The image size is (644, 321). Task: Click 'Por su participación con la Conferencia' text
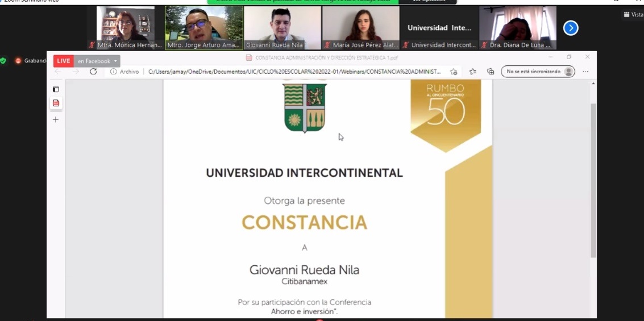point(304,302)
